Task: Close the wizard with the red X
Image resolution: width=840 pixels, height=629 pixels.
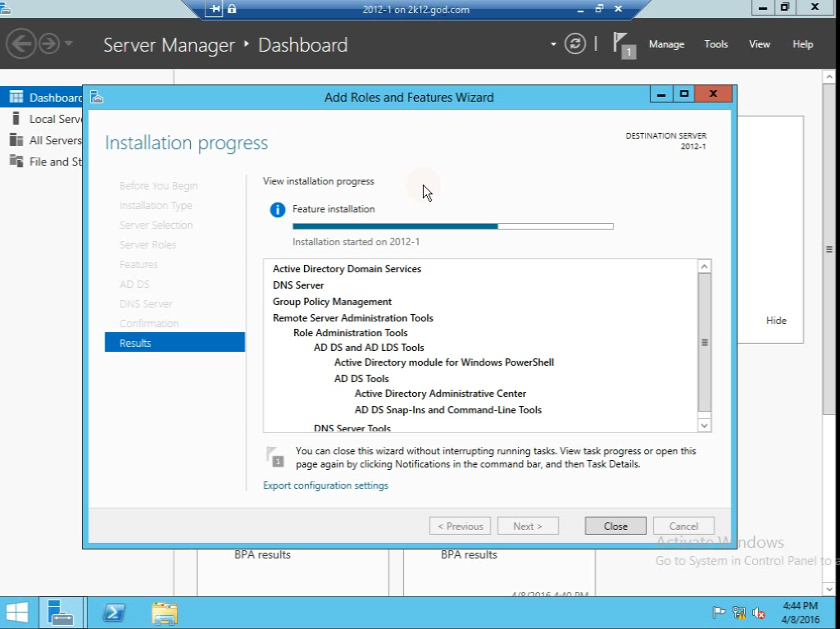Action: point(713,94)
